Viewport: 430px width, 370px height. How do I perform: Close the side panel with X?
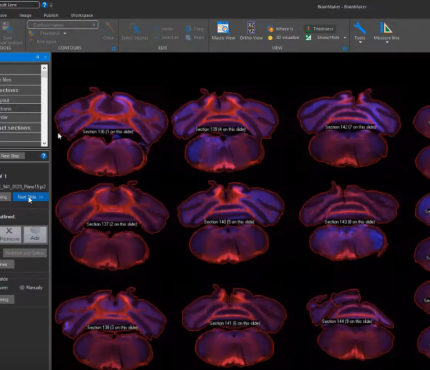(x=46, y=57)
